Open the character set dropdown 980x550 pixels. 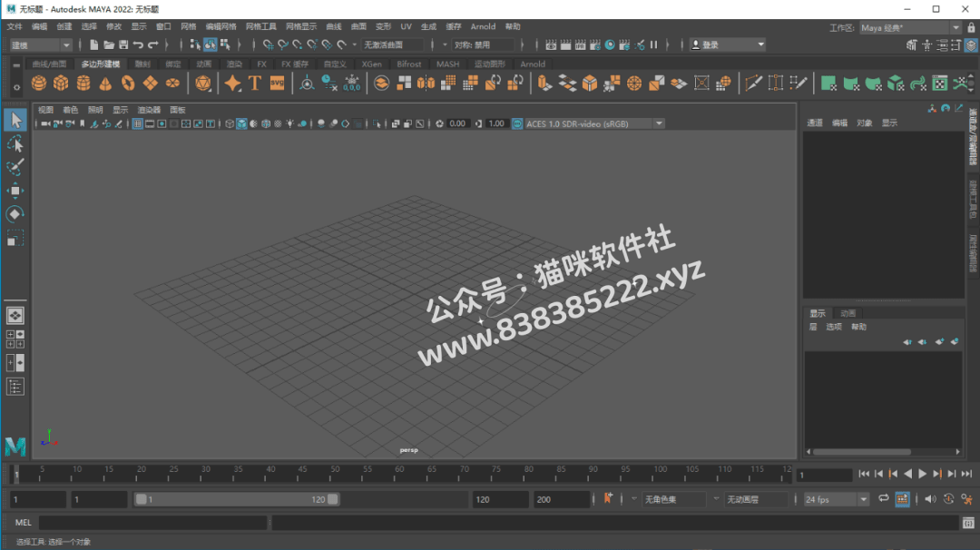coord(672,499)
